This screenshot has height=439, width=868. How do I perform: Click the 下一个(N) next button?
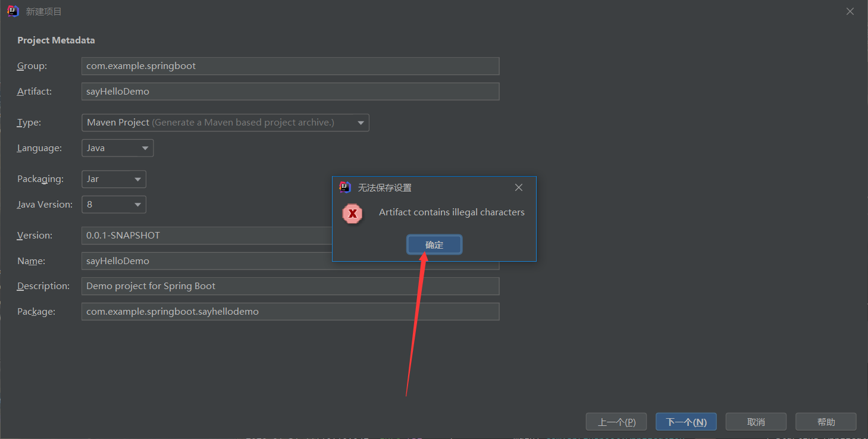686,422
